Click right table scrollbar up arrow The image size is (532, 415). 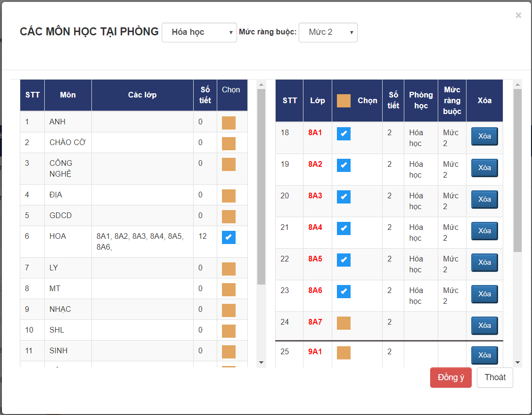coord(517,85)
